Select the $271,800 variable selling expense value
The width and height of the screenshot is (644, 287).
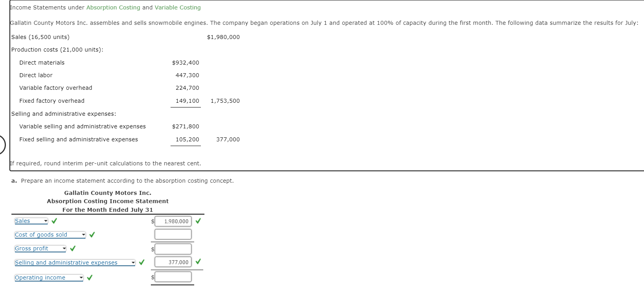(186, 126)
